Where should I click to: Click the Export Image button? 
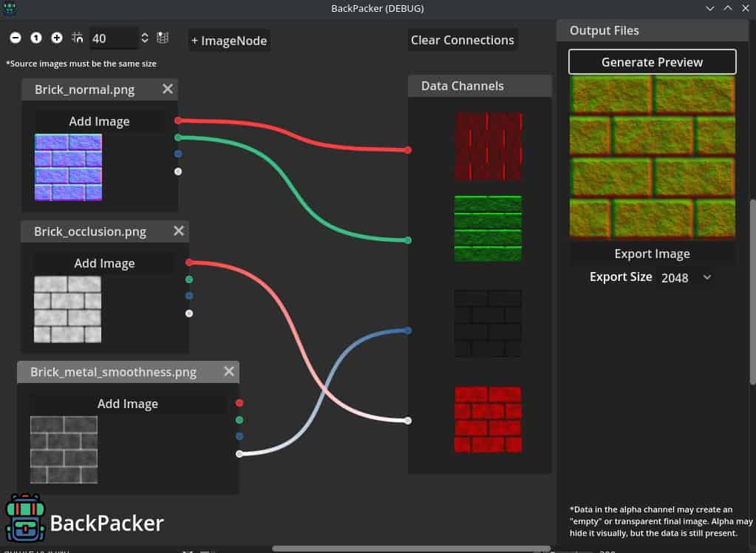coord(652,254)
